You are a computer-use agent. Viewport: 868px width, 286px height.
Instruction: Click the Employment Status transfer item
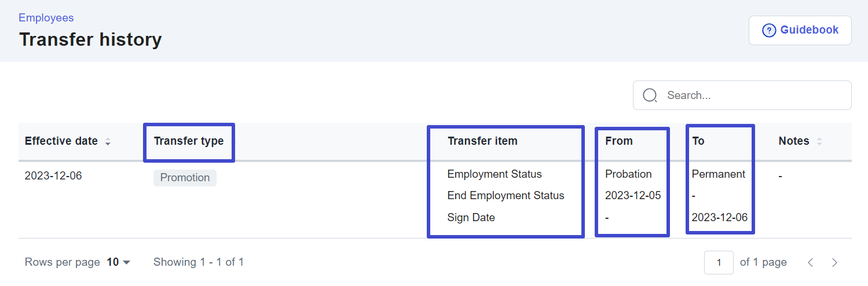495,174
